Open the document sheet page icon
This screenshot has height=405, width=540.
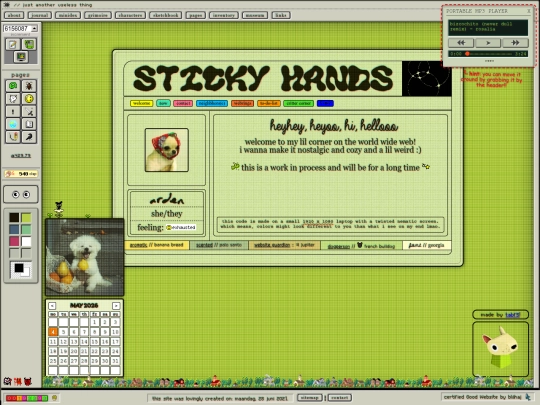tap(29, 124)
